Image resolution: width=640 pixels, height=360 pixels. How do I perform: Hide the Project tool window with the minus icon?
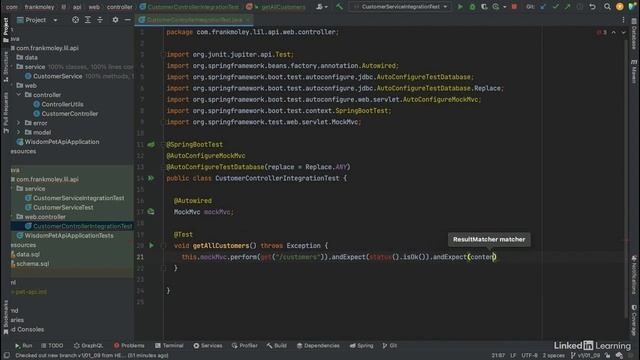tap(127, 20)
